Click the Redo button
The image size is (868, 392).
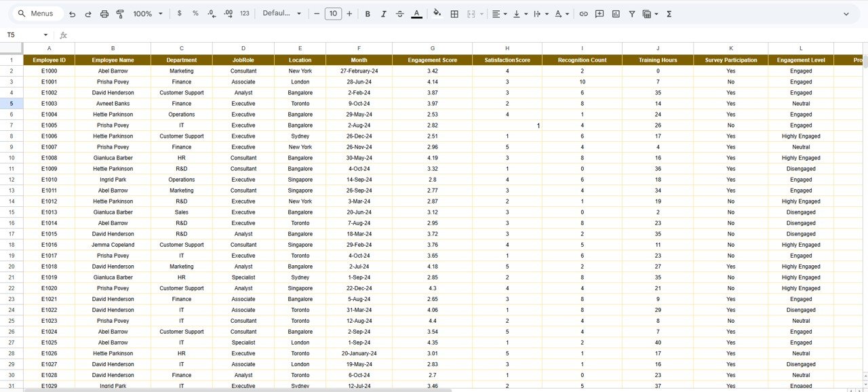tap(88, 14)
